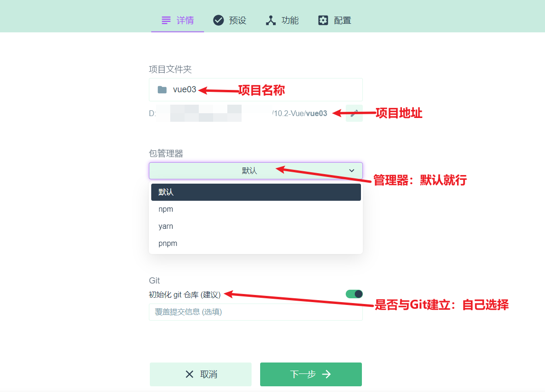Click the 初始化 git 仓库 (建议) label
This screenshot has width=545, height=392.
tap(185, 294)
